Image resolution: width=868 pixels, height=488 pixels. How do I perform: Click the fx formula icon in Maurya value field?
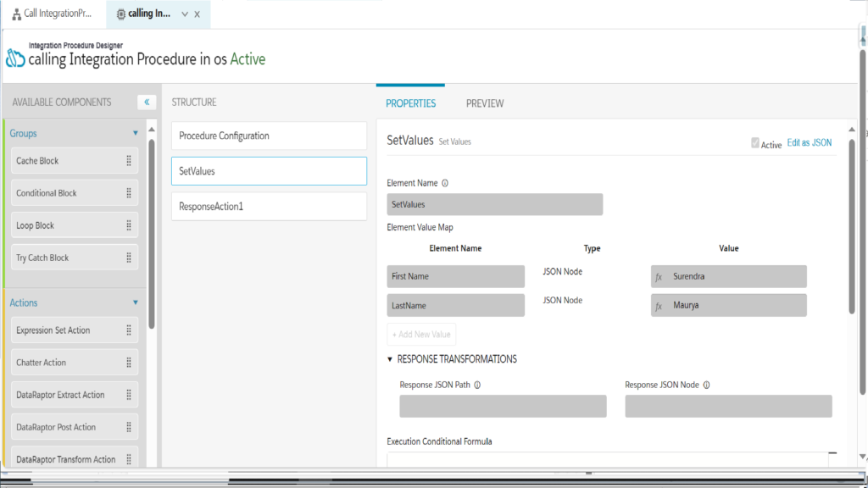tap(659, 305)
